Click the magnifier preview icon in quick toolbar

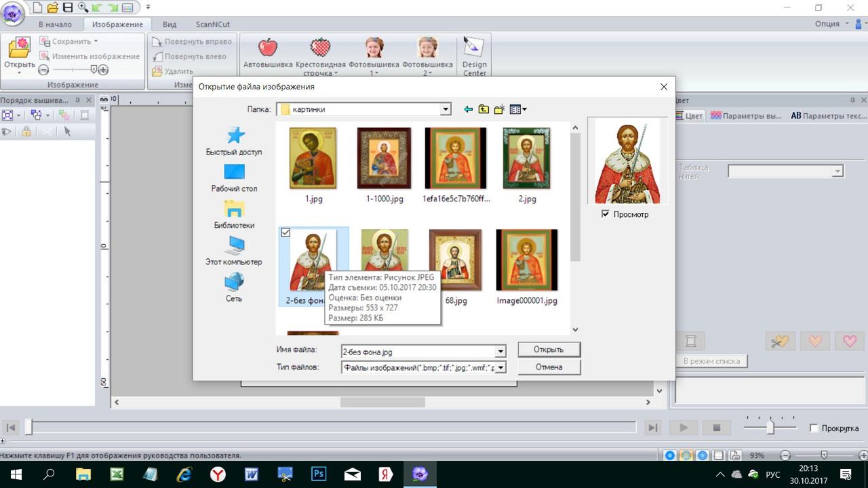[x=83, y=7]
